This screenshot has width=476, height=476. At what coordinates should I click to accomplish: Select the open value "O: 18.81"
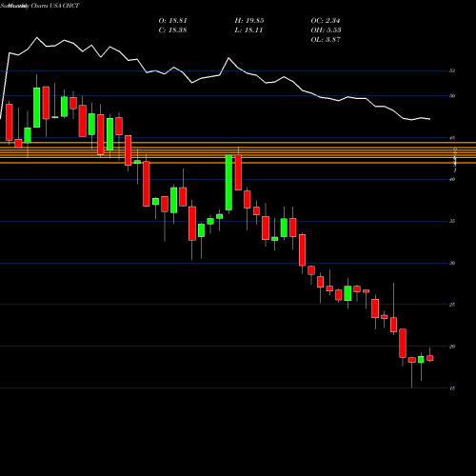pos(172,21)
